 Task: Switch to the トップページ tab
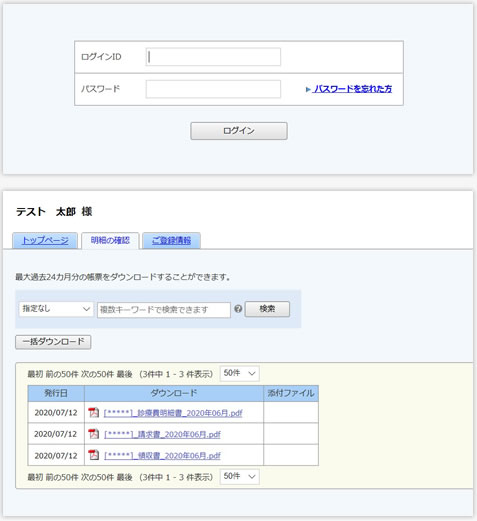point(45,240)
